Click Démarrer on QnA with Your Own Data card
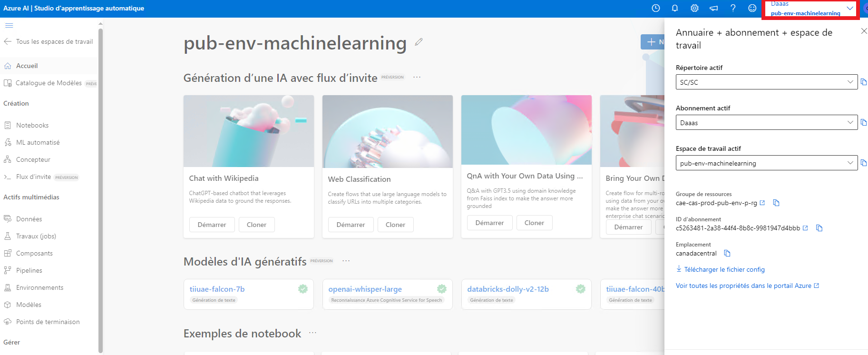This screenshot has width=868, height=355. point(490,223)
